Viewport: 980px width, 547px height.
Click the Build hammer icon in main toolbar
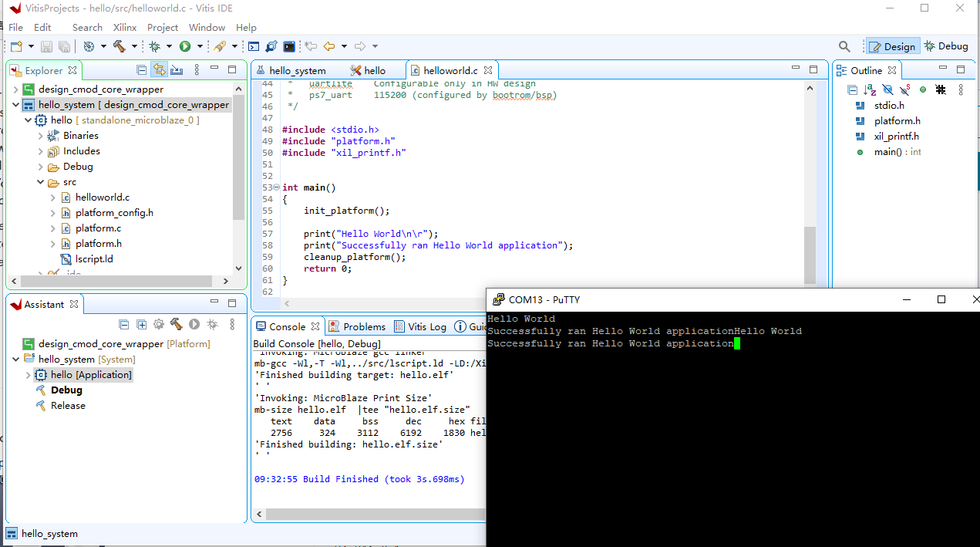click(x=119, y=46)
